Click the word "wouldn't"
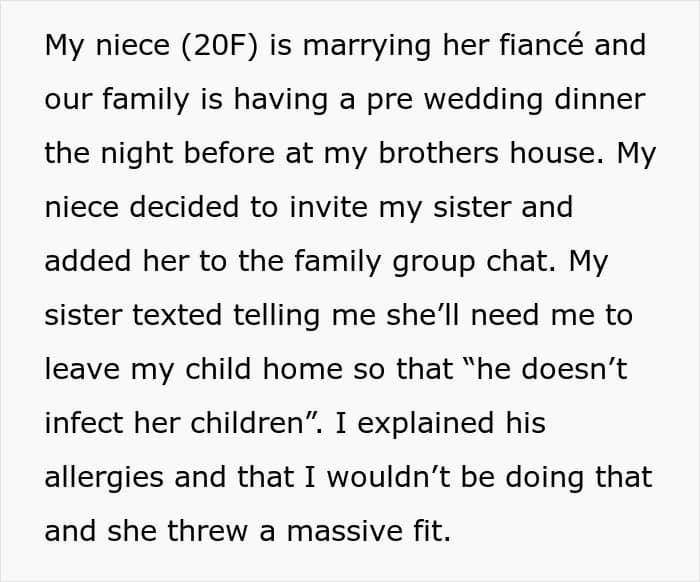The image size is (700, 582). [x=388, y=477]
